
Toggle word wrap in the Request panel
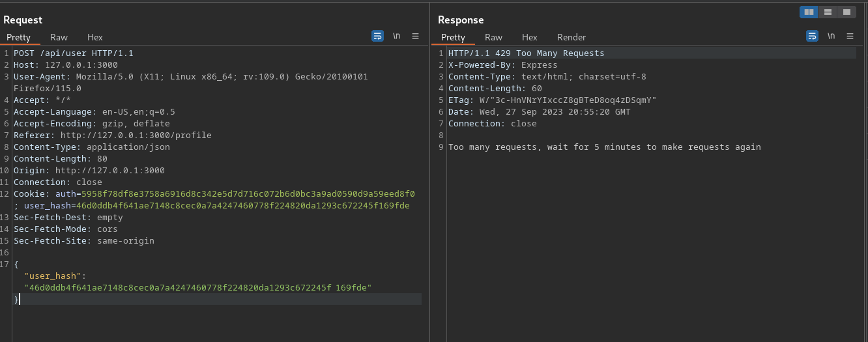pos(377,36)
